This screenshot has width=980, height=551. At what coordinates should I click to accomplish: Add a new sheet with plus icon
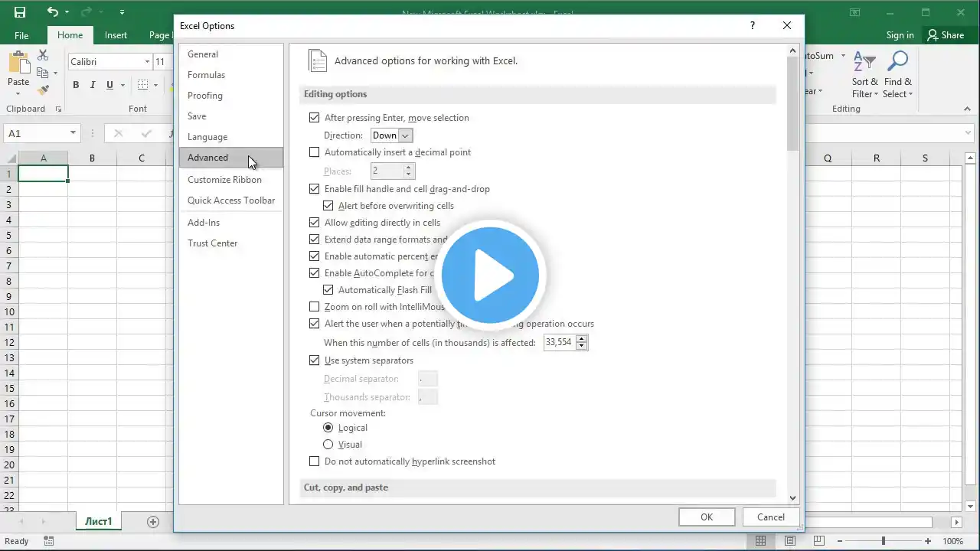coord(153,522)
